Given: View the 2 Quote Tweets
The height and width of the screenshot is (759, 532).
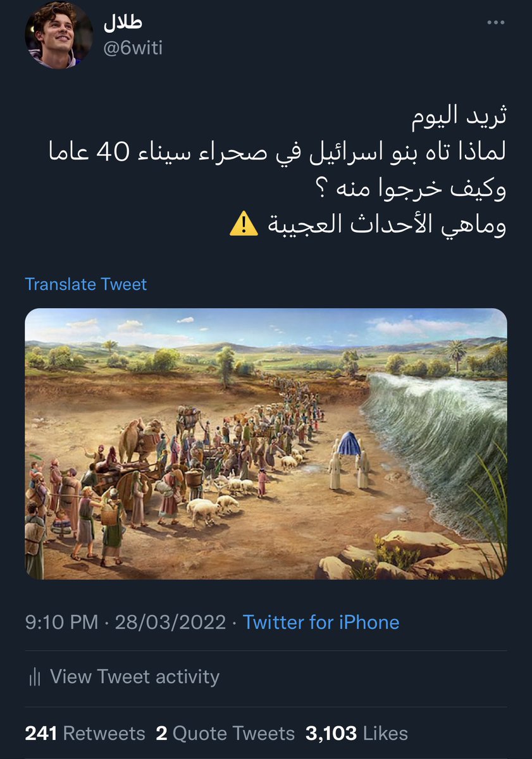Looking at the screenshot, I should 225,733.
